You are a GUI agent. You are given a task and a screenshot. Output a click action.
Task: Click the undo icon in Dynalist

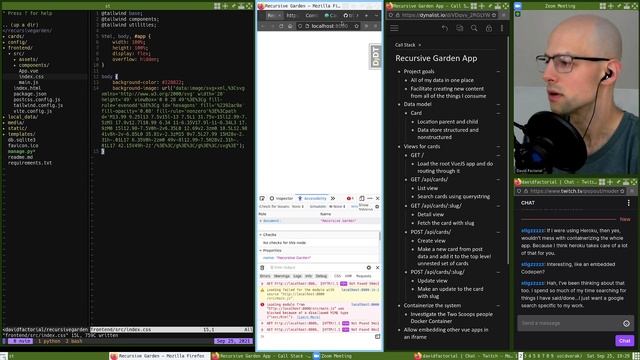(445, 28)
